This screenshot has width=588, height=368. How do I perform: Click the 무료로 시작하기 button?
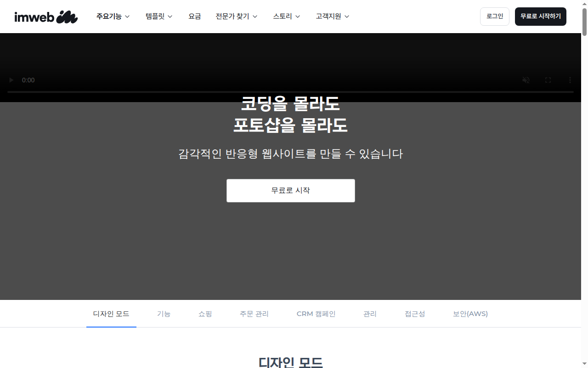coord(541,17)
